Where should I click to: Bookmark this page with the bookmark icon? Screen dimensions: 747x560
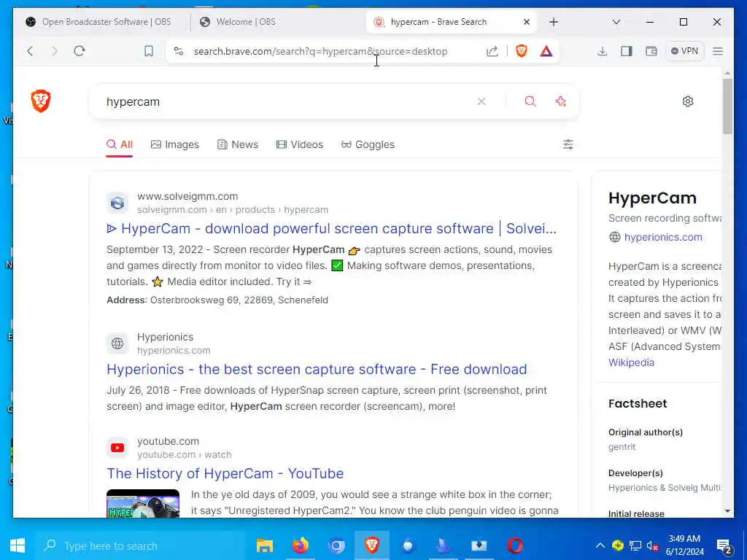pos(149,51)
